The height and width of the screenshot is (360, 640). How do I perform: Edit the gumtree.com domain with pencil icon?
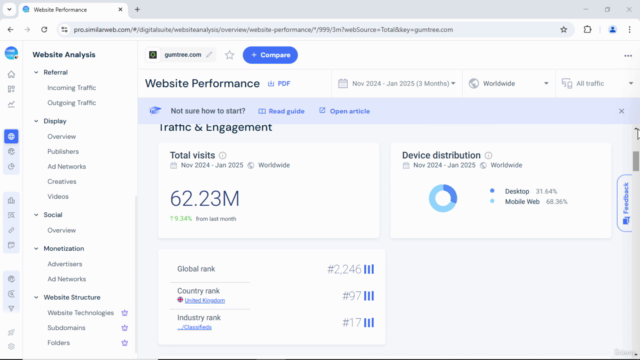(x=209, y=55)
